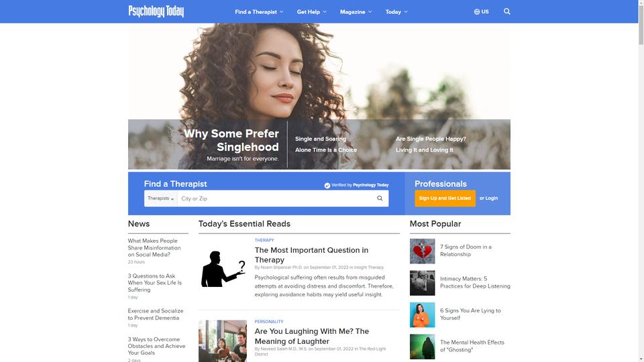Open the Therapists type dropdown
The width and height of the screenshot is (644, 362).
tap(160, 198)
